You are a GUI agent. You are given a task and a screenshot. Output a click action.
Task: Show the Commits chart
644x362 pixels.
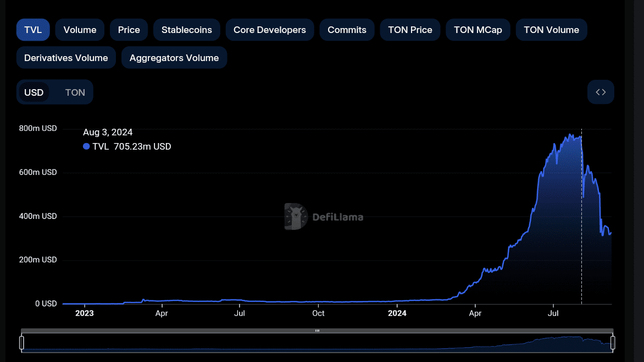[347, 30]
